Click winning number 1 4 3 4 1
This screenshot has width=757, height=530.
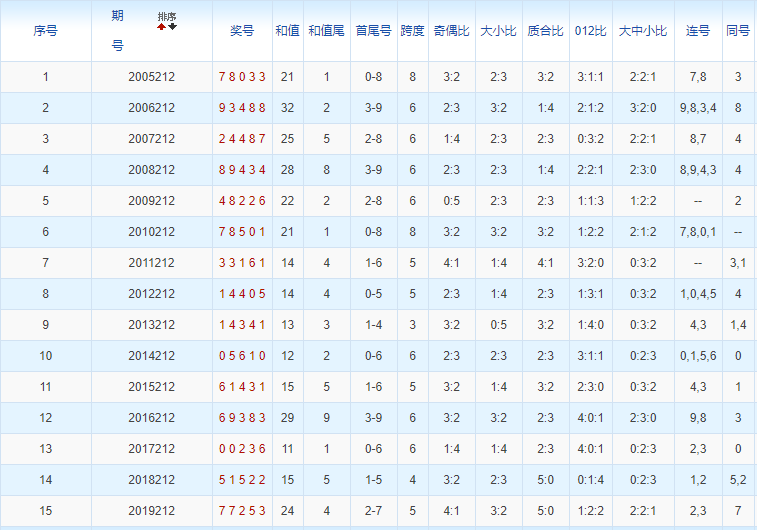coord(242,325)
